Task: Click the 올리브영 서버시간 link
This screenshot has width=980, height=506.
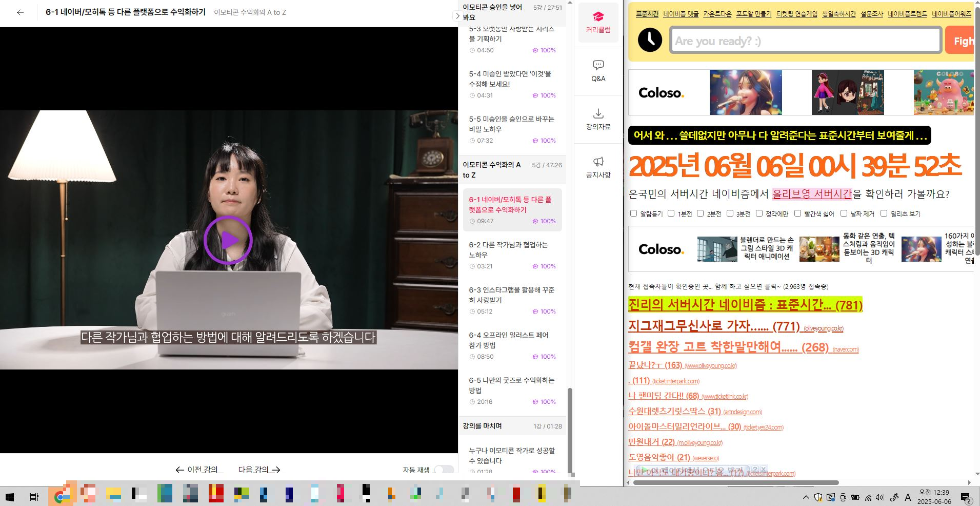Action: (812, 194)
